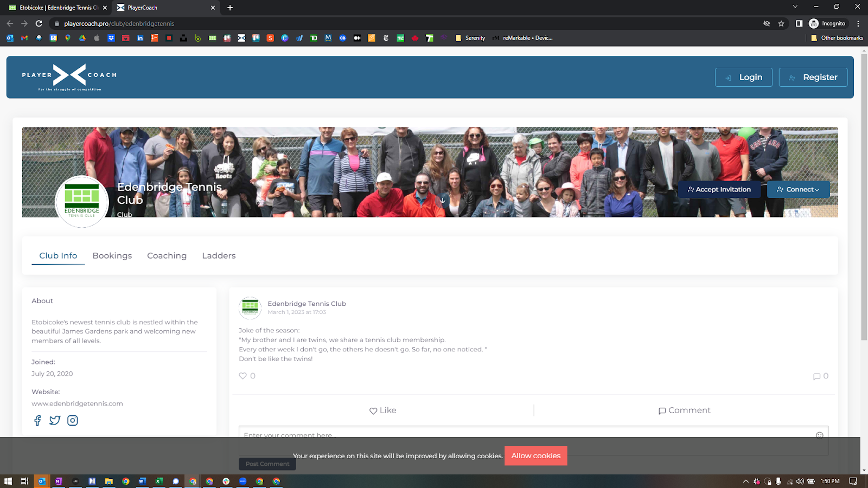Switch to the Bookings tab
Image resolution: width=868 pixels, height=488 pixels.
112,255
